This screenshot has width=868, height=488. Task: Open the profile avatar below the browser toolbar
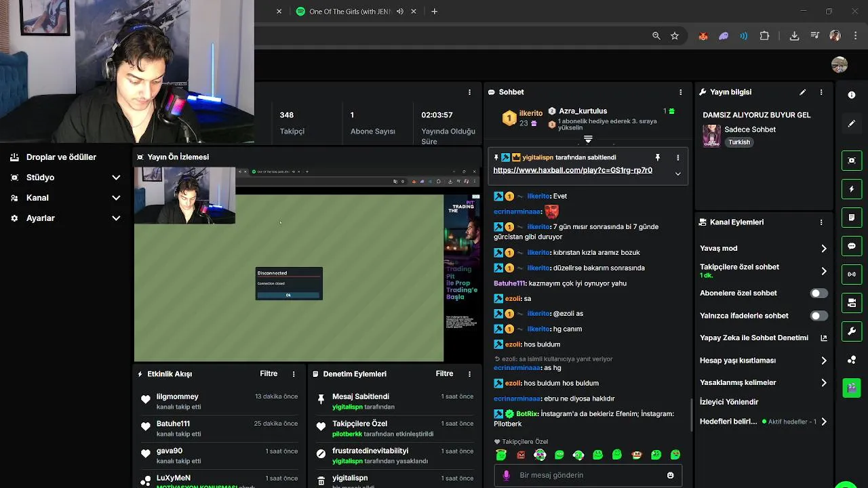pos(840,64)
